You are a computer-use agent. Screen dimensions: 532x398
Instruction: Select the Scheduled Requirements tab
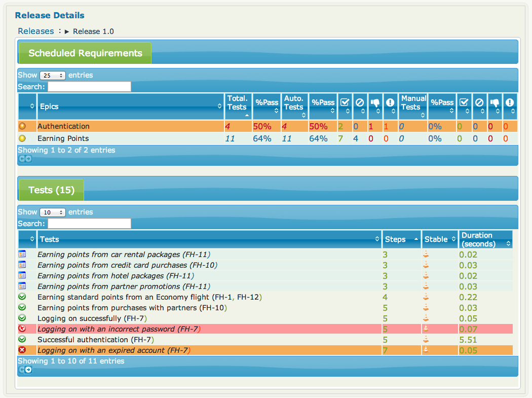point(84,53)
